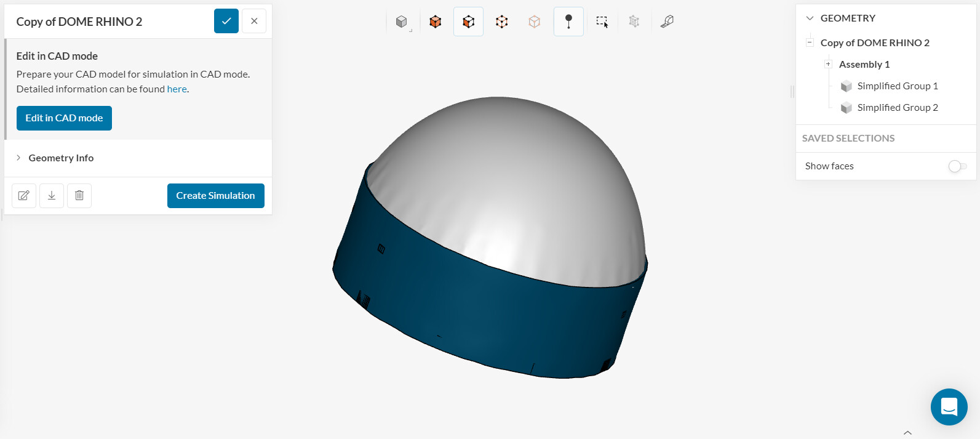The image size is (980, 439).
Task: Select the volume selection mode icon
Action: tap(436, 22)
